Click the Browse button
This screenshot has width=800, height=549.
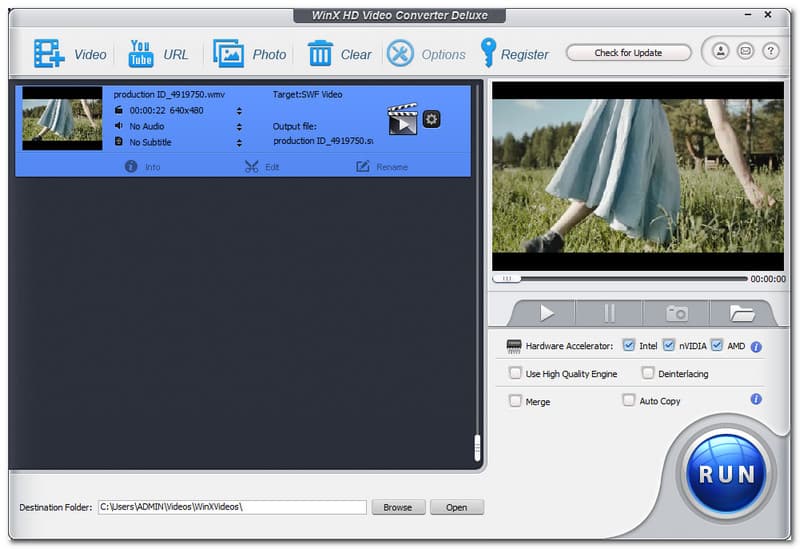click(x=397, y=507)
